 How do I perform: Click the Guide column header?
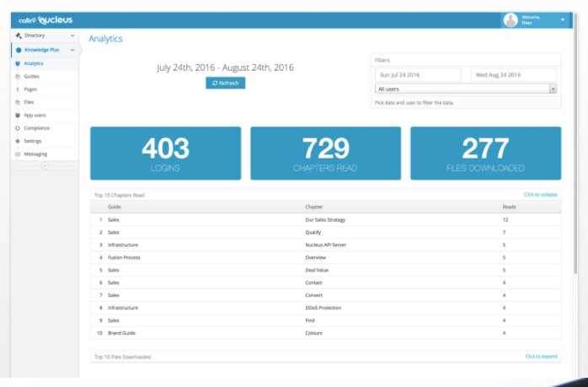(x=114, y=207)
